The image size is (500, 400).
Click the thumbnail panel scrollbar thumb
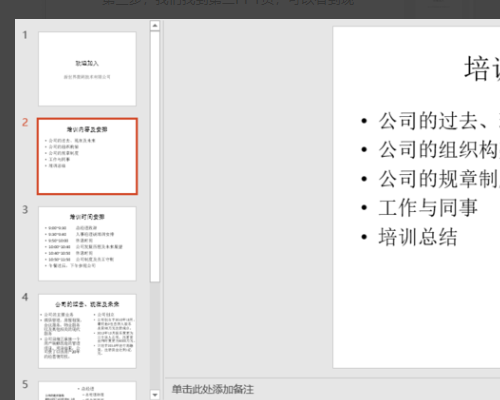point(155,157)
